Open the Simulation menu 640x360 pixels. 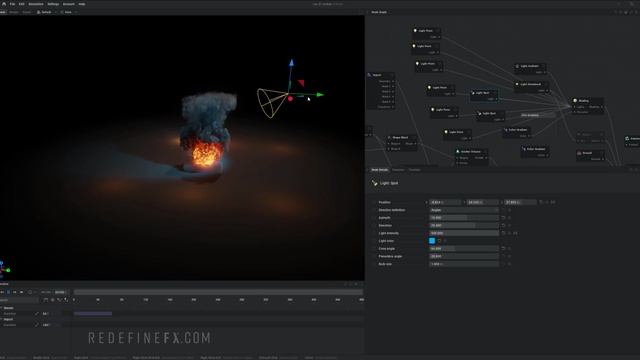pyautogui.click(x=36, y=4)
